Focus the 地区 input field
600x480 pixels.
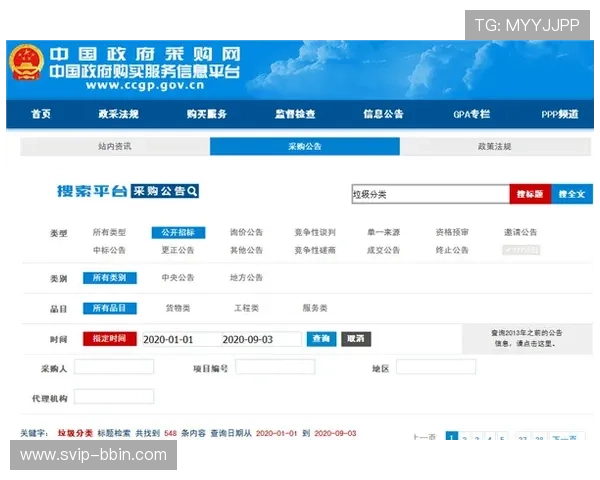click(436, 367)
